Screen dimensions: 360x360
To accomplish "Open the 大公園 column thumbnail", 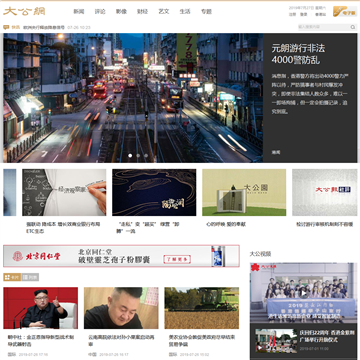I will tap(244, 192).
